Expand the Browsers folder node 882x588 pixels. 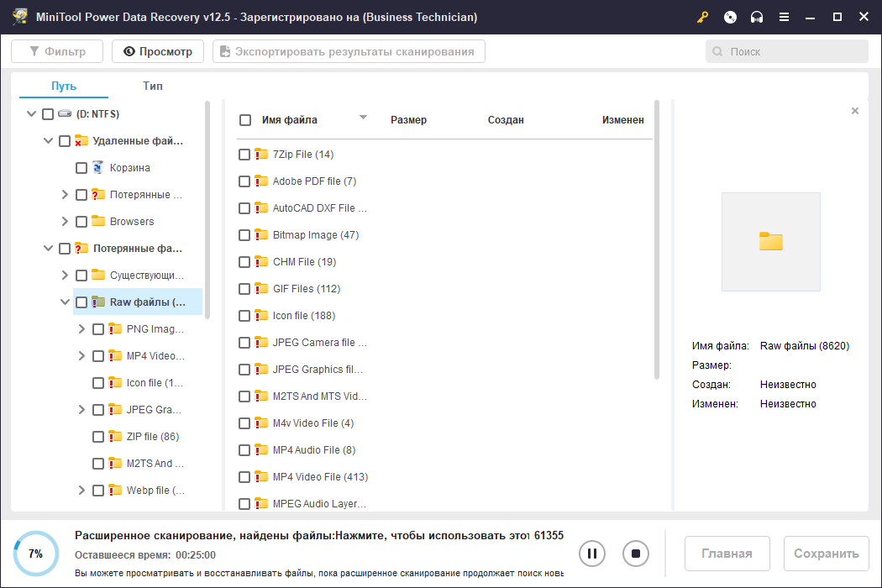click(x=65, y=221)
